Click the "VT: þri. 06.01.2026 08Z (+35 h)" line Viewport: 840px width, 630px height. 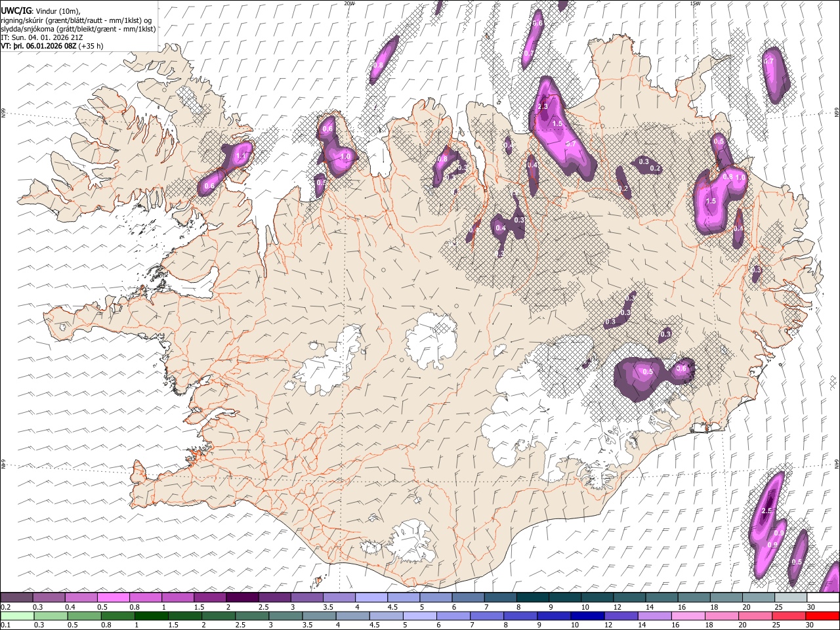52,46
